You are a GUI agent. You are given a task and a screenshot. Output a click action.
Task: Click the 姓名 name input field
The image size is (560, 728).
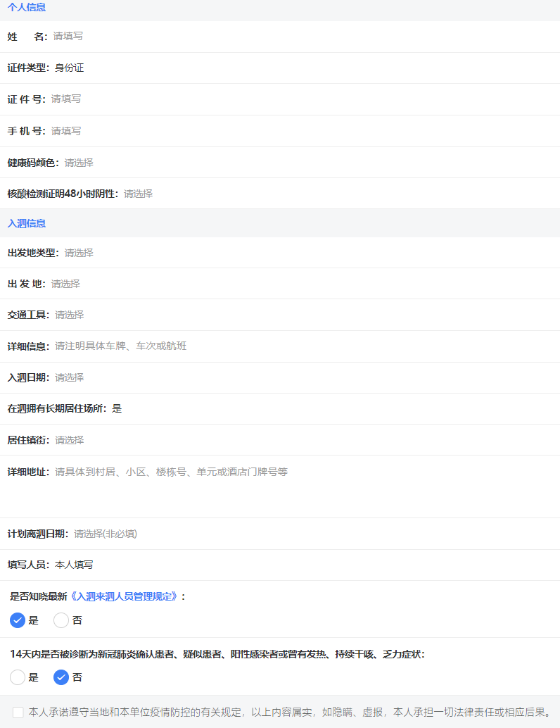point(281,36)
